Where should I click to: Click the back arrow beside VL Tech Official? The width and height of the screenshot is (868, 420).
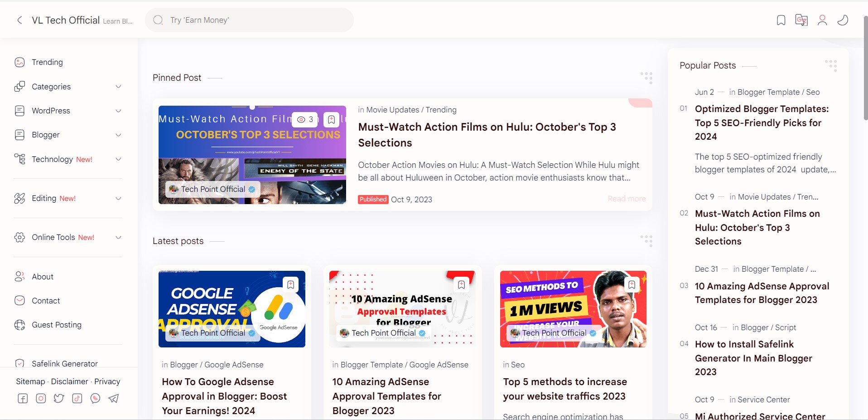[19, 20]
